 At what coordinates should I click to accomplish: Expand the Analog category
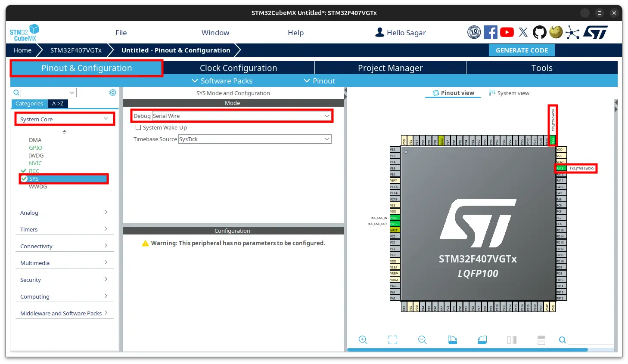click(64, 213)
